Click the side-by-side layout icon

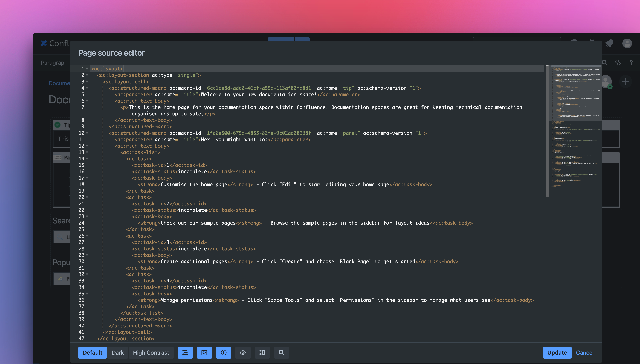262,353
